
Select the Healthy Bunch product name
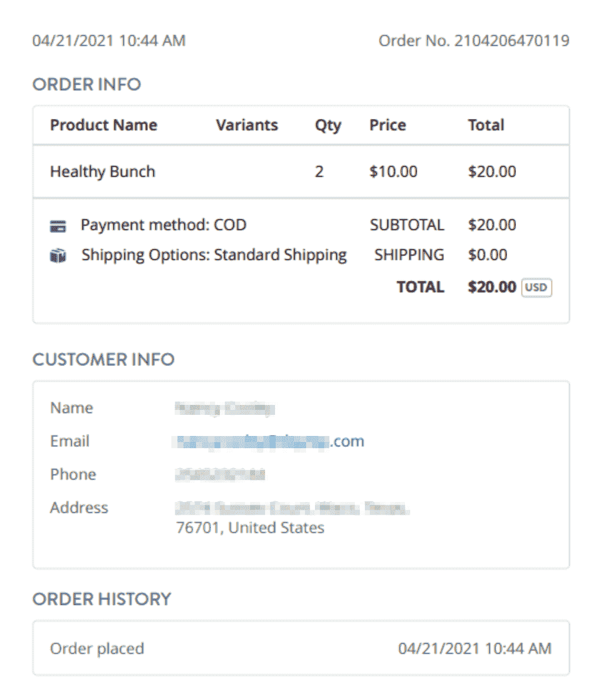[103, 172]
